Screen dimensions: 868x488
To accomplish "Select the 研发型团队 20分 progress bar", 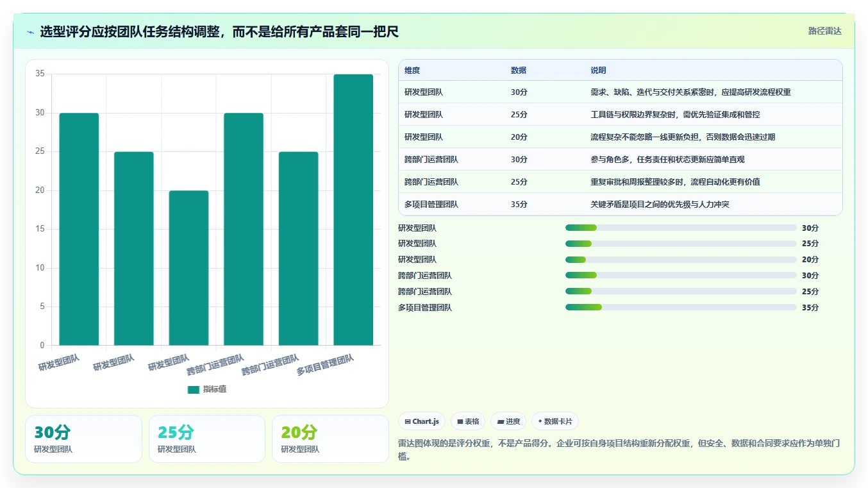I will [x=681, y=260].
